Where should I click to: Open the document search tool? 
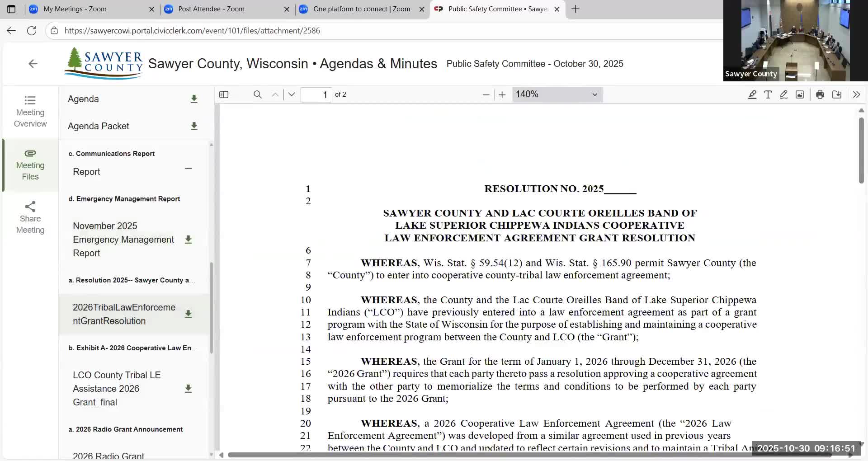(258, 94)
